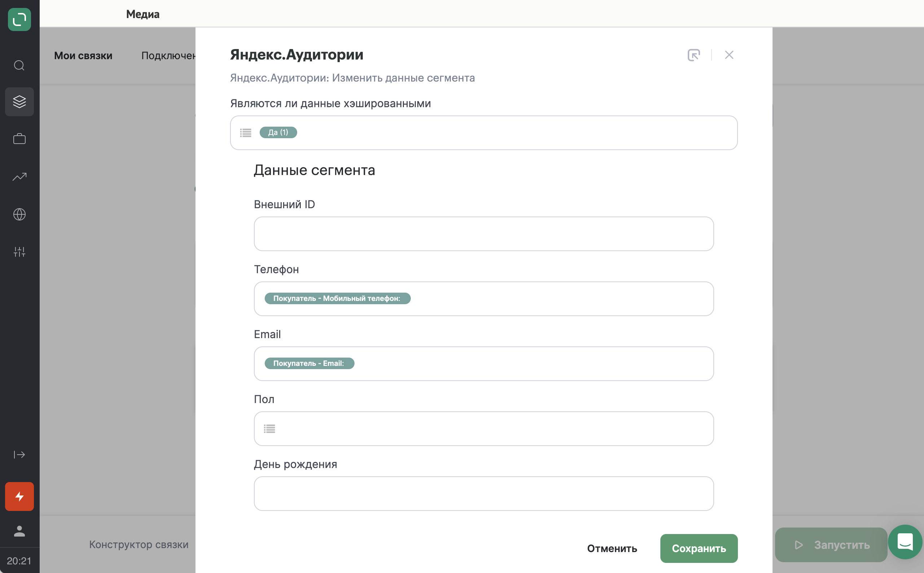The height and width of the screenshot is (573, 924).
Task: Select the Покупатель - Email tag
Action: click(309, 363)
